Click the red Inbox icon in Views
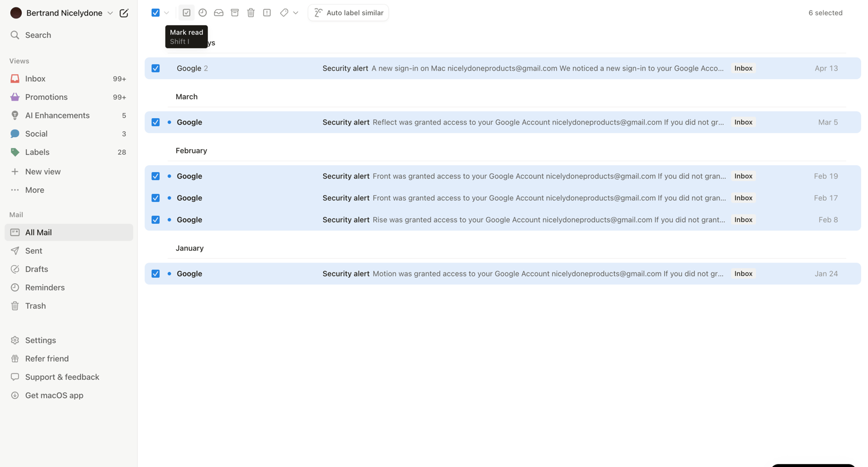The width and height of the screenshot is (868, 467). 15,79
